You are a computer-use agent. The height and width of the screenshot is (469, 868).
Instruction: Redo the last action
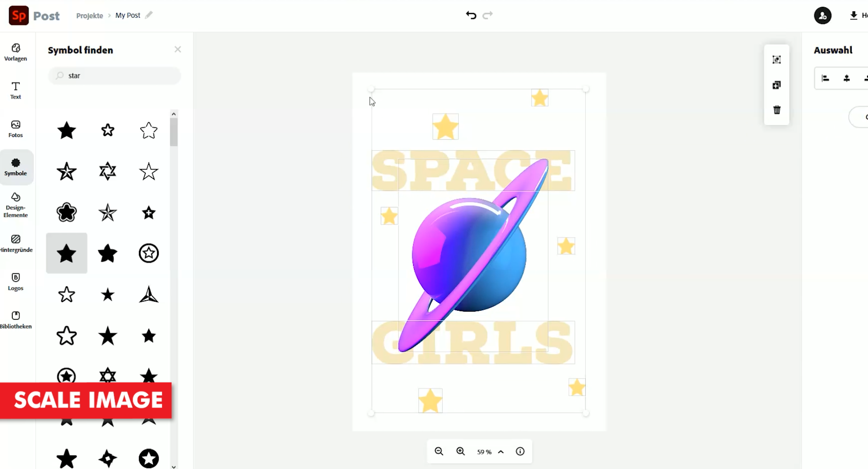tap(487, 15)
